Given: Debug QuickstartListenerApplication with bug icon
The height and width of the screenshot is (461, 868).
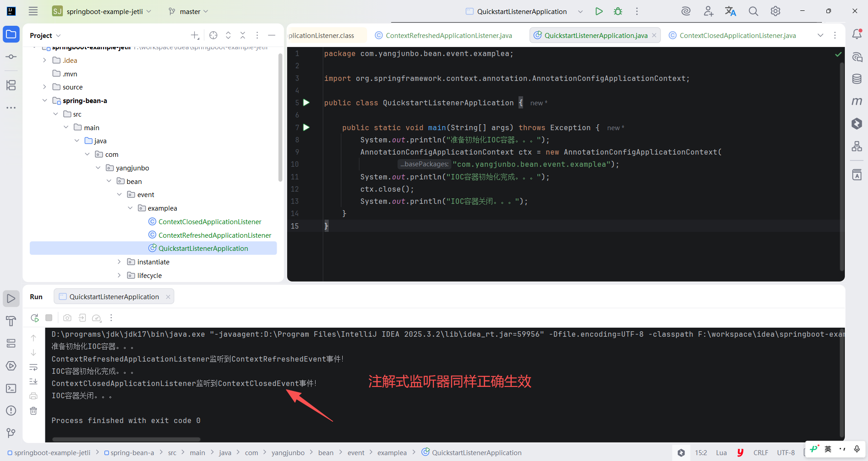Looking at the screenshot, I should click(x=618, y=11).
